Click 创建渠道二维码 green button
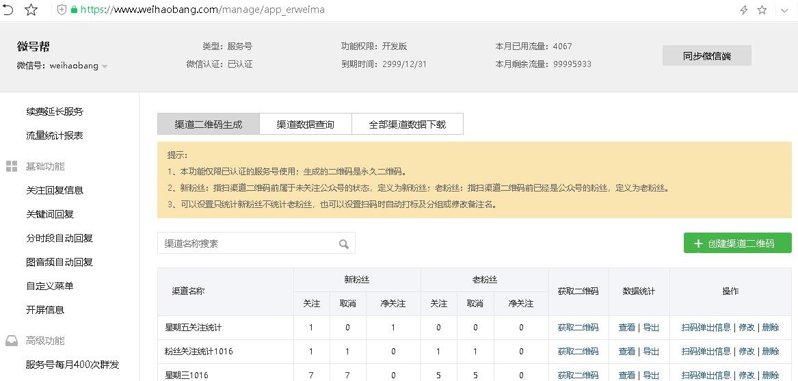 point(737,243)
